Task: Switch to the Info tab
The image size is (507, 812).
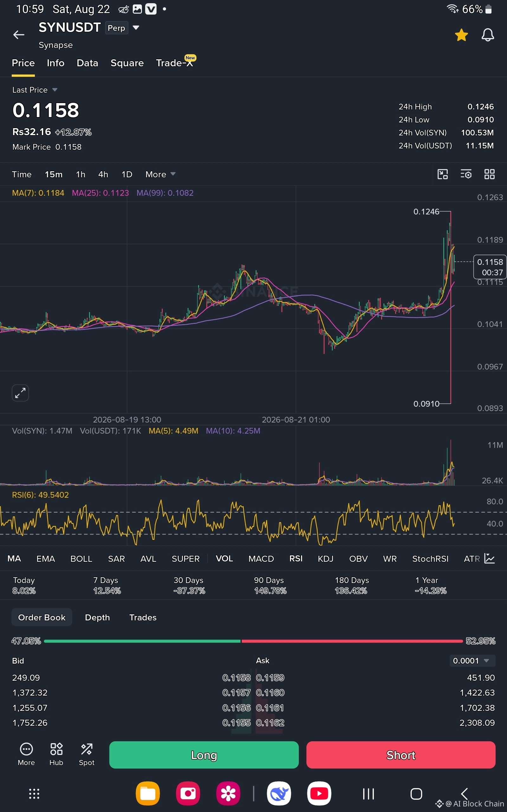Action: click(56, 63)
